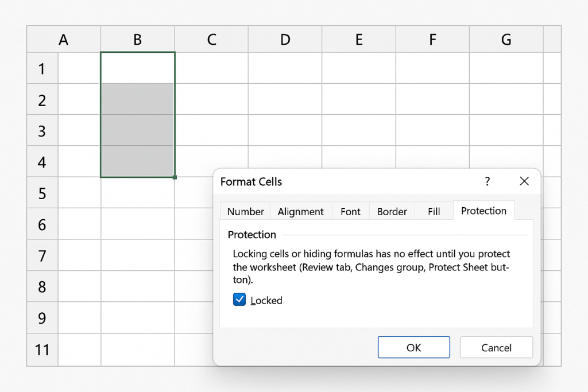This screenshot has width=588, height=392.
Task: Click row 7 header
Action: pos(42,255)
